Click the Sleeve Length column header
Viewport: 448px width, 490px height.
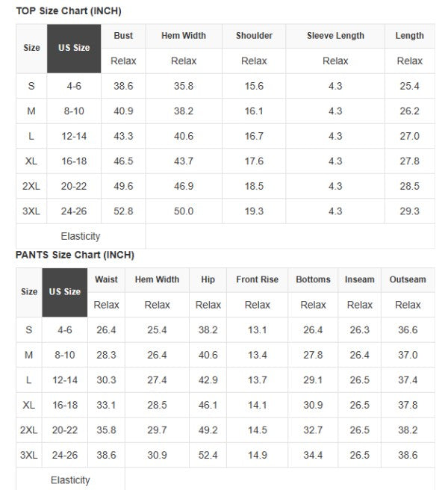[x=335, y=36]
